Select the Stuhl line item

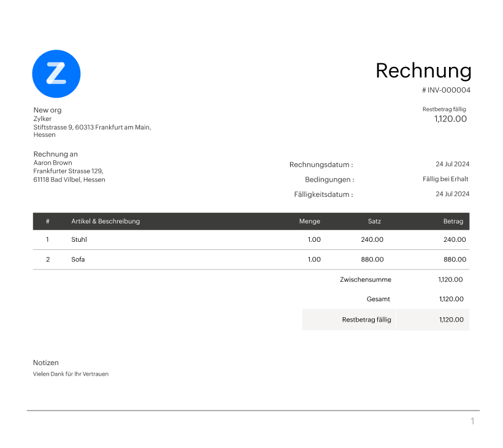point(79,239)
